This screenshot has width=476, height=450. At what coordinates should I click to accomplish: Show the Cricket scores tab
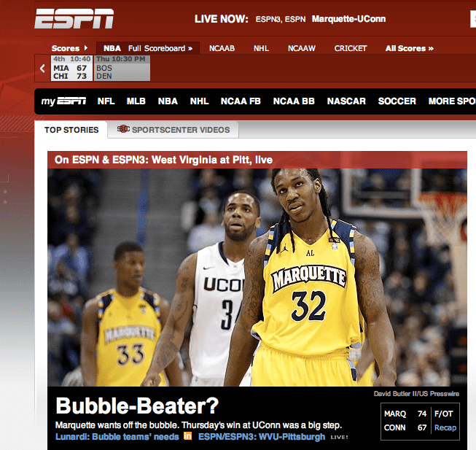[x=351, y=48]
